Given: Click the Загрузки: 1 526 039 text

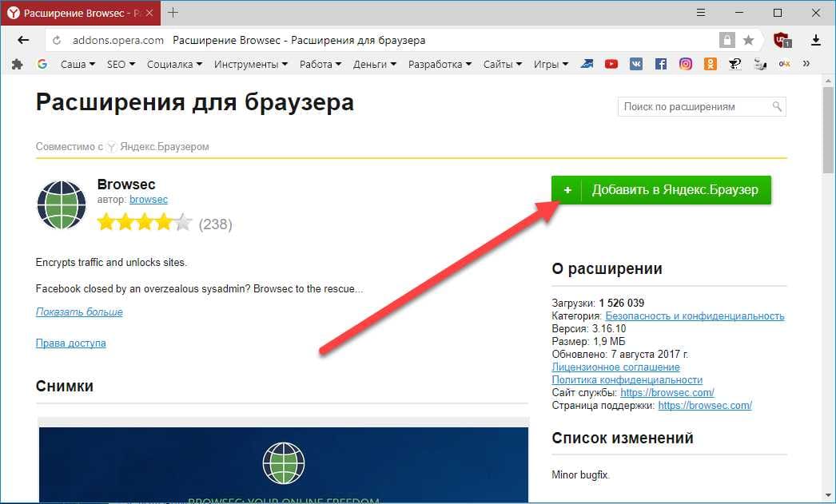Looking at the screenshot, I should click(x=598, y=304).
